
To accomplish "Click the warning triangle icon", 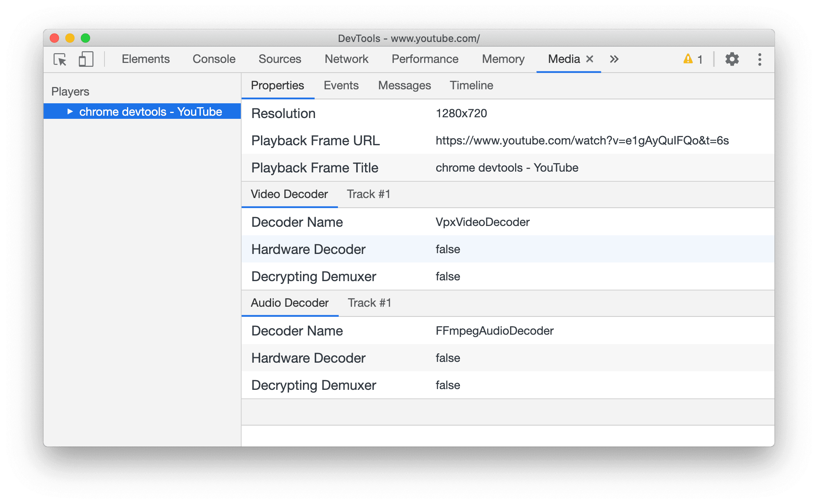I will (687, 59).
